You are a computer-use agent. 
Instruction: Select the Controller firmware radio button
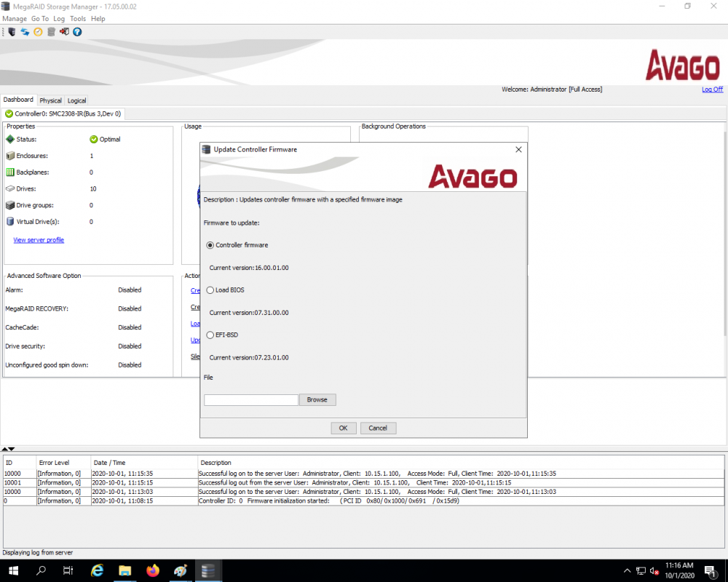[x=210, y=245]
